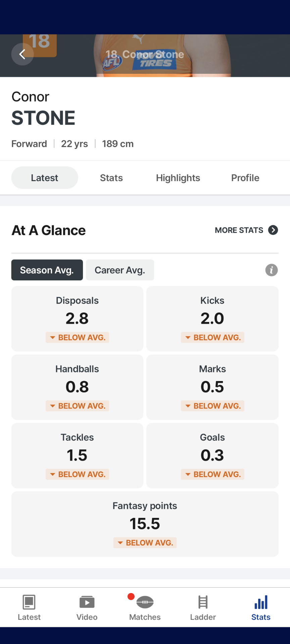This screenshot has height=644, width=290.
Task: Open the Ladder icon in bottom bar
Action: [203, 602]
